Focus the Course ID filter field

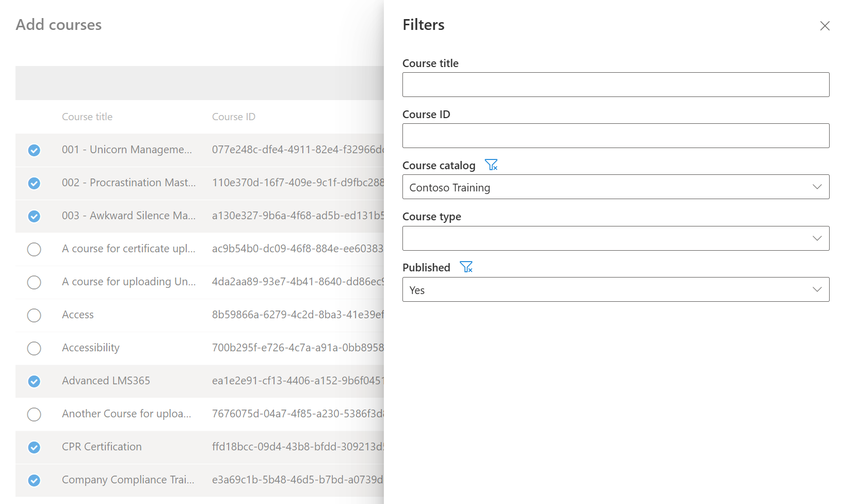click(616, 136)
